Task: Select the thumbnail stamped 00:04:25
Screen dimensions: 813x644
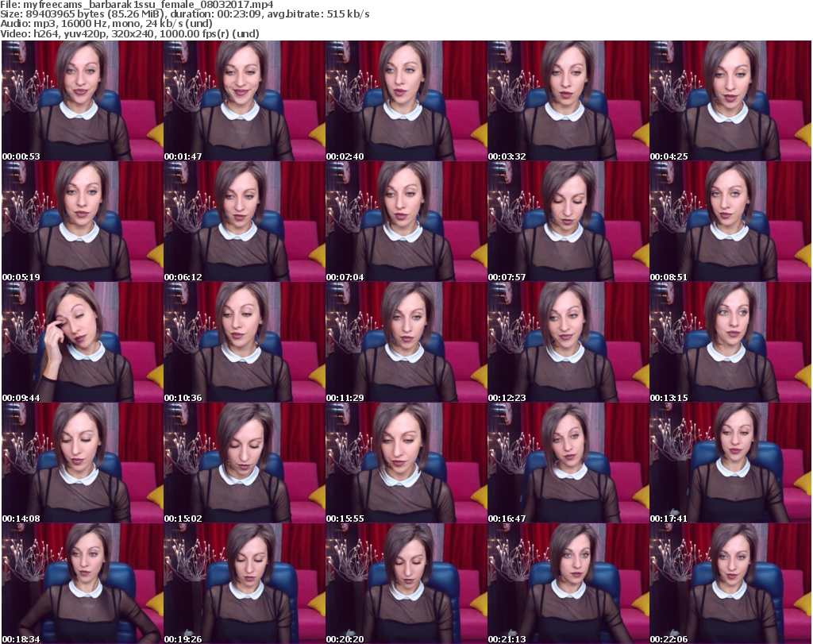Action: tap(730, 101)
